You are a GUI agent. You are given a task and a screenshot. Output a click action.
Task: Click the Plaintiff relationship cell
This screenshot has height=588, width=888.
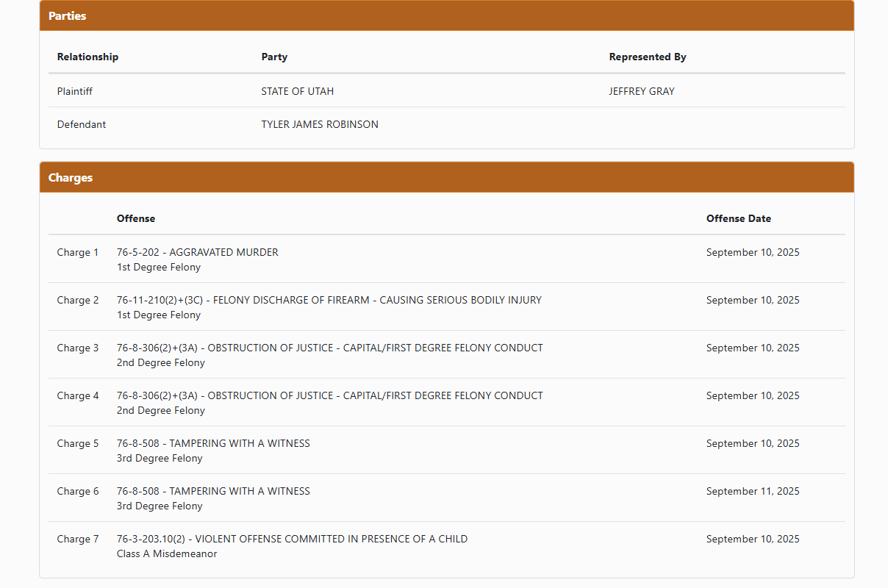(x=74, y=91)
